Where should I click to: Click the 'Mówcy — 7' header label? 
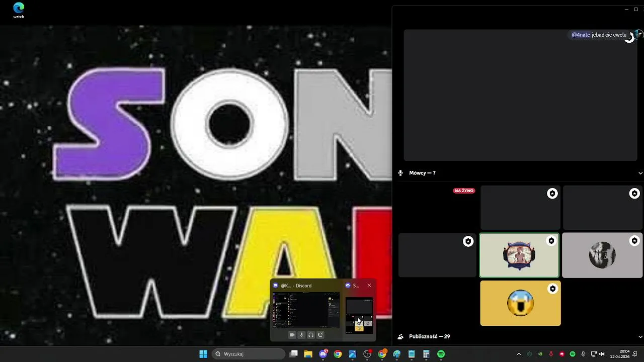tap(423, 173)
